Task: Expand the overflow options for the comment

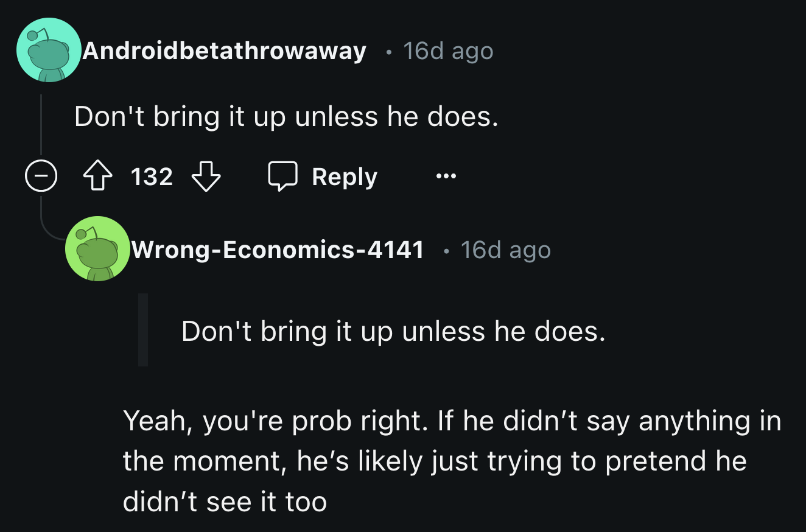Action: point(446,177)
